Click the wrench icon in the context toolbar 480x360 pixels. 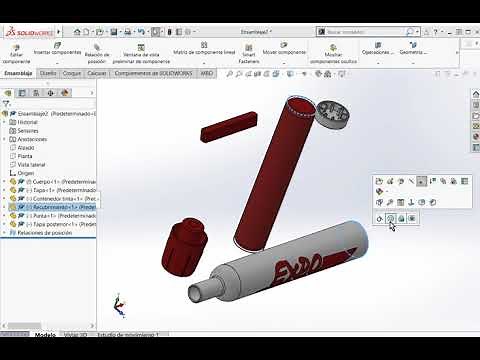click(390, 202)
